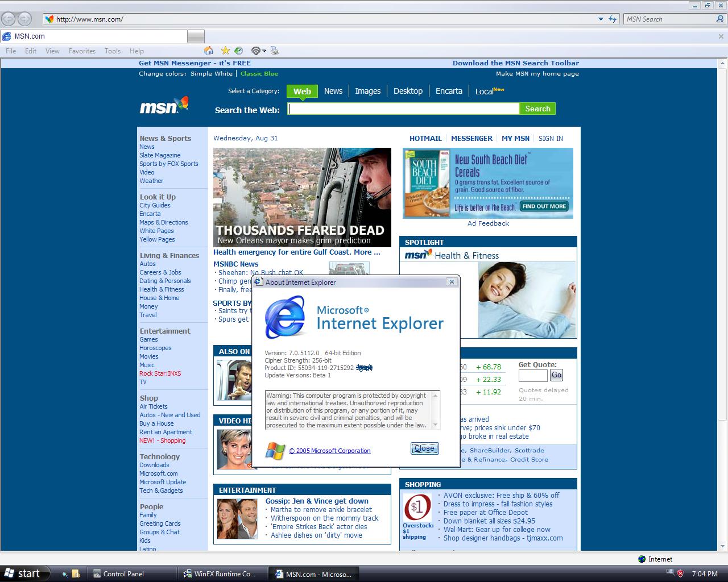This screenshot has height=582, width=728.
Task: Go forward with the Forward arrow button
Action: pos(24,19)
